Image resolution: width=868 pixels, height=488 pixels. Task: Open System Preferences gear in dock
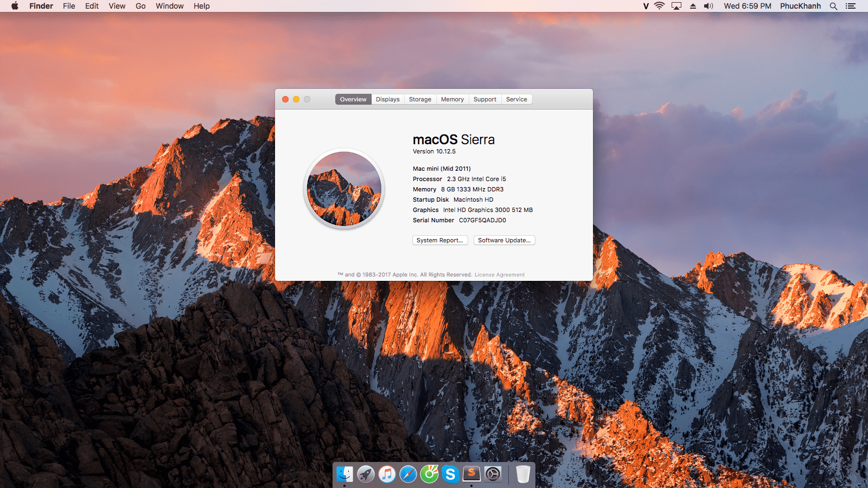point(493,474)
